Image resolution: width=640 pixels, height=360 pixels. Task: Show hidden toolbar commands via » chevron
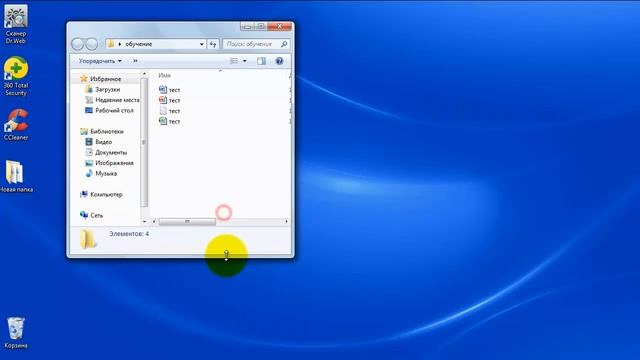pos(135,61)
